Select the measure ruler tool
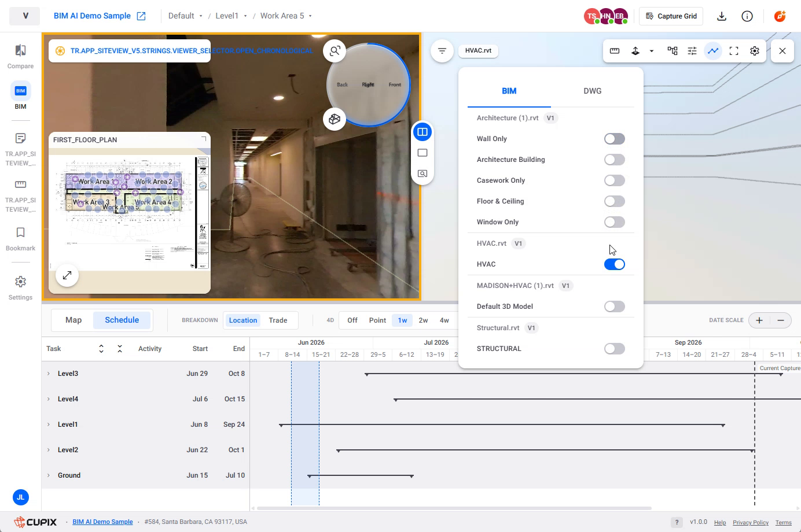 pos(615,51)
